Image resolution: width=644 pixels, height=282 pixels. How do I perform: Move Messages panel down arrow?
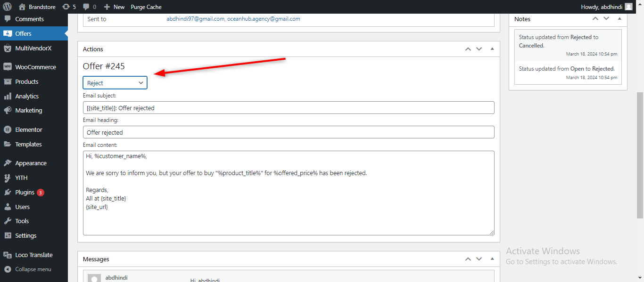tap(479, 259)
